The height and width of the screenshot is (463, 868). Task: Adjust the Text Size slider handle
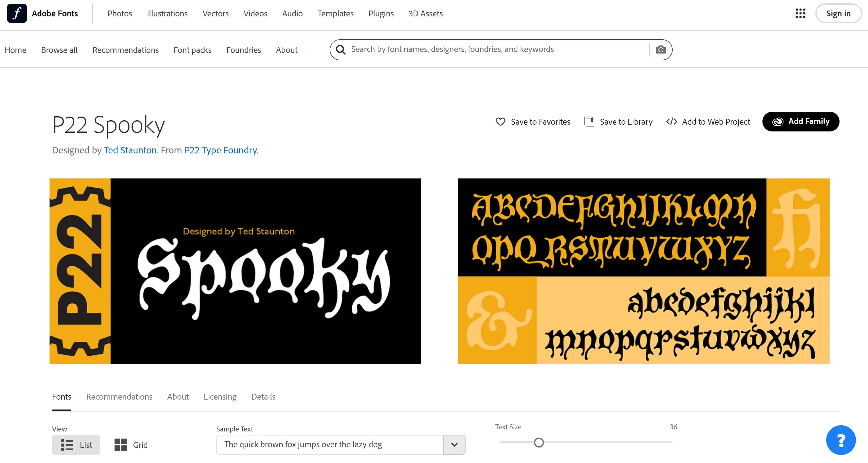539,443
